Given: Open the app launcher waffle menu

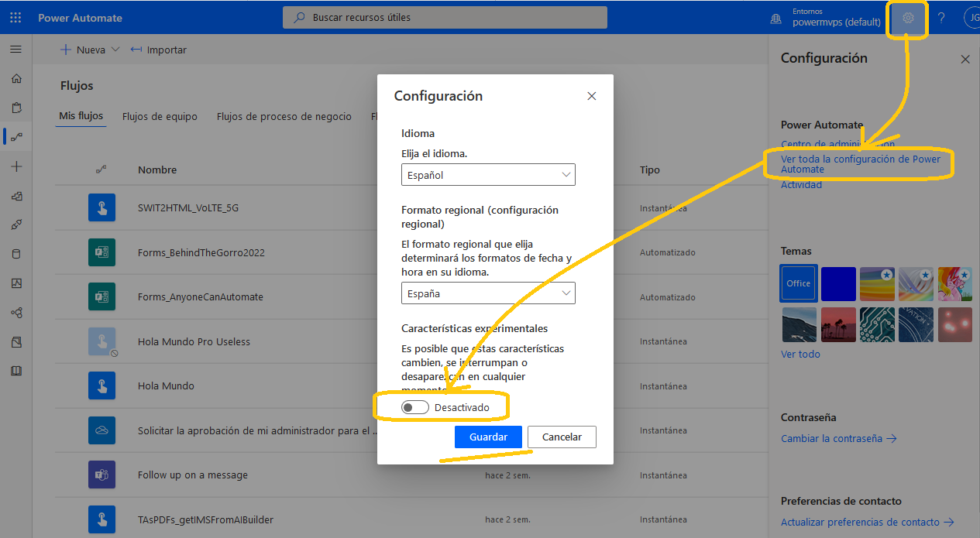Looking at the screenshot, I should (15, 18).
